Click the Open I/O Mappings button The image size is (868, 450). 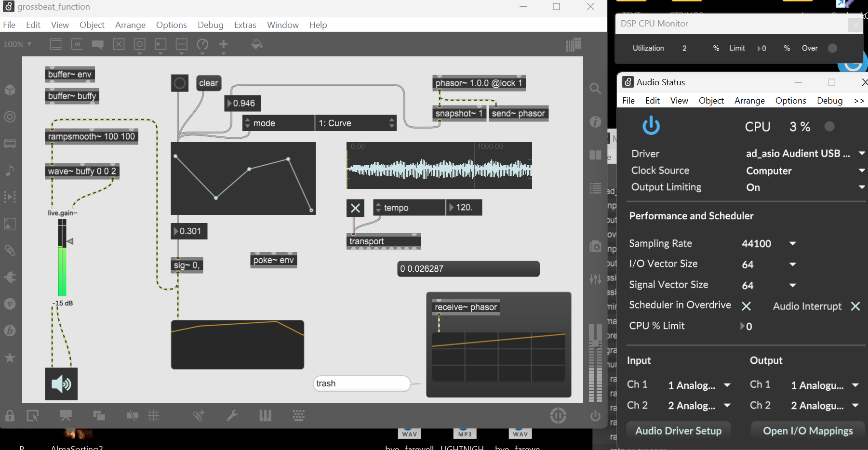tap(808, 431)
